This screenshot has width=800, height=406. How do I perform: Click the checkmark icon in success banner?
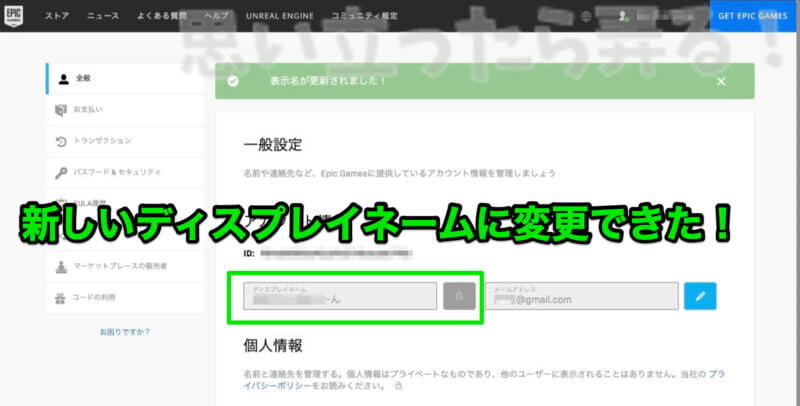coord(233,82)
